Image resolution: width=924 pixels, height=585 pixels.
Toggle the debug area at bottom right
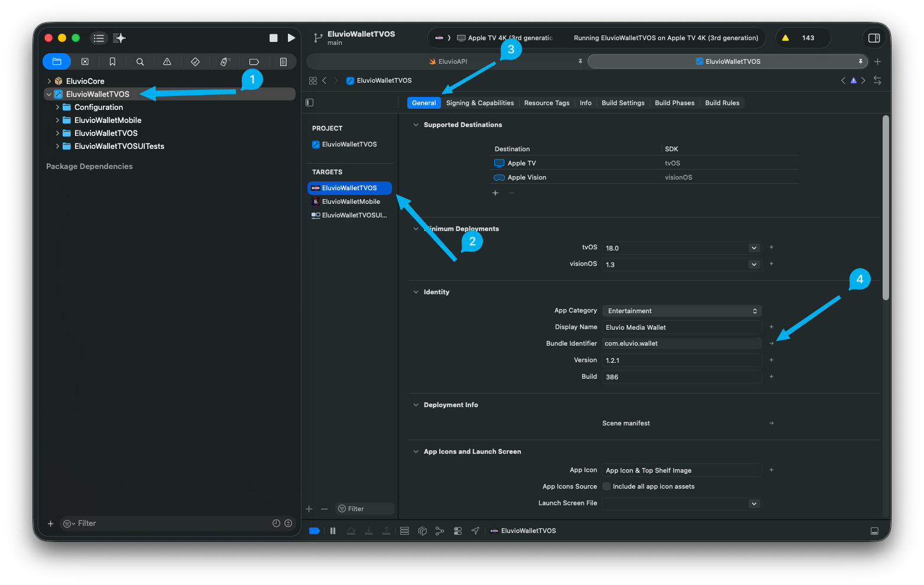[x=874, y=531]
